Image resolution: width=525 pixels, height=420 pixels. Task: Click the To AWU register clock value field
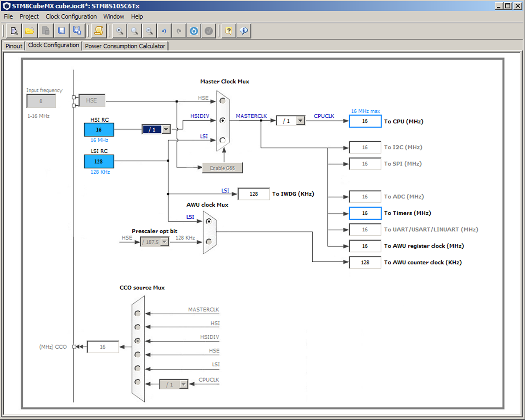[365, 246]
